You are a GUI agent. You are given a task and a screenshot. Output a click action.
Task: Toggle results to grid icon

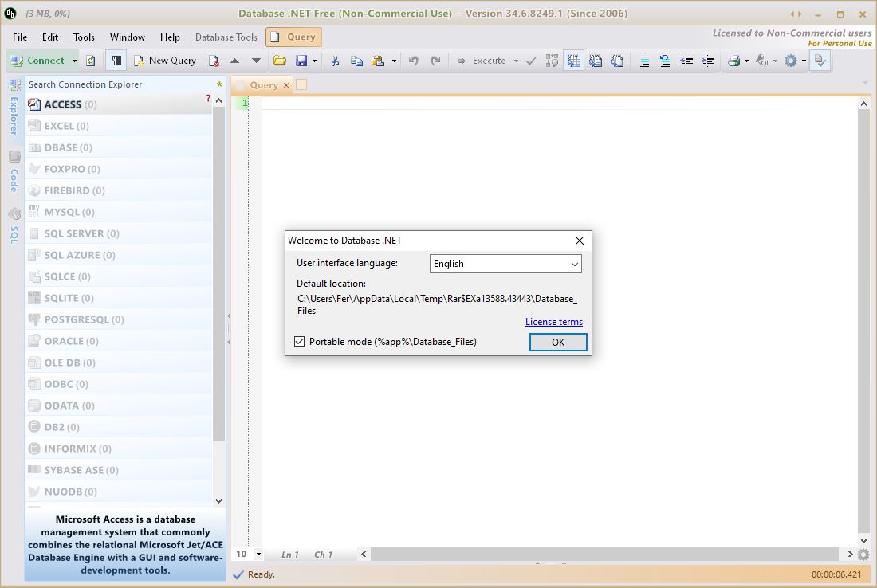point(574,61)
